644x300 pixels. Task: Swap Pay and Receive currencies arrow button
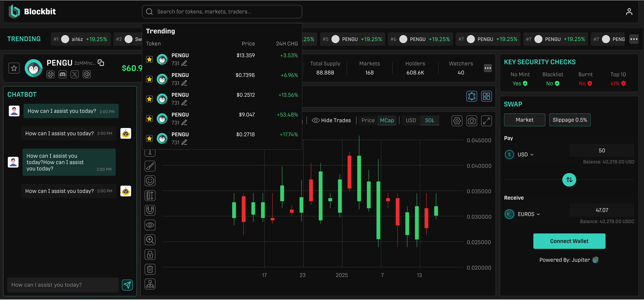[x=569, y=180]
